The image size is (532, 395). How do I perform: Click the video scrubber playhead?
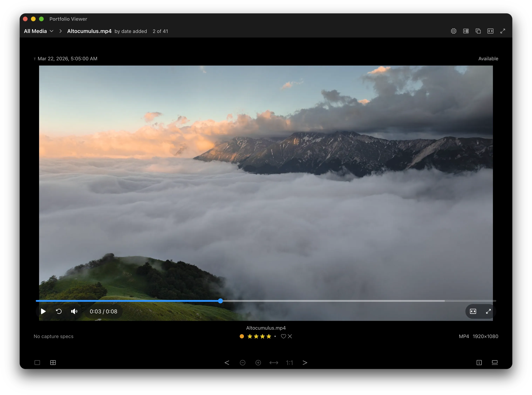220,301
